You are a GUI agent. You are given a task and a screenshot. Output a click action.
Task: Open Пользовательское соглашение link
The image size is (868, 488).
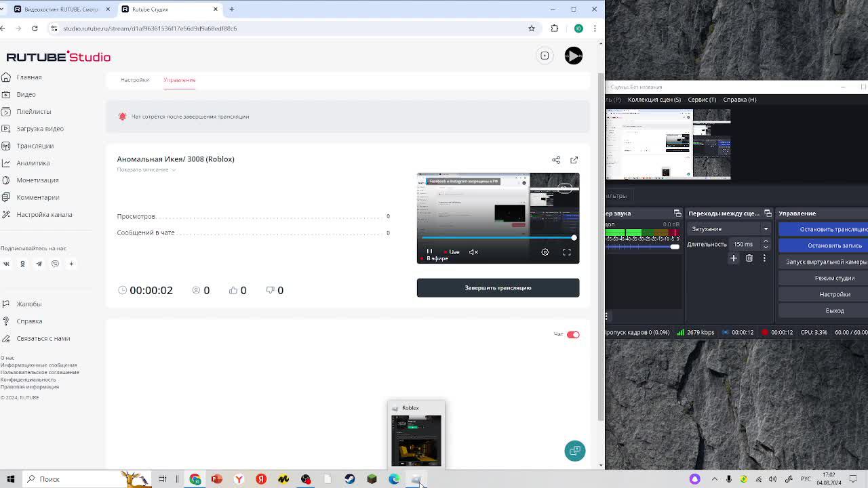40,372
